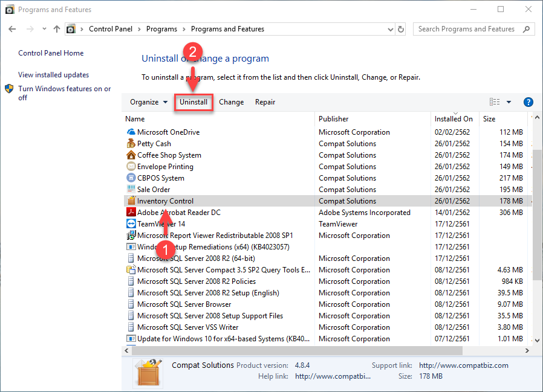Click the 02/02/2562 installed date cell
This screenshot has height=392, width=543.
pyautogui.click(x=452, y=132)
